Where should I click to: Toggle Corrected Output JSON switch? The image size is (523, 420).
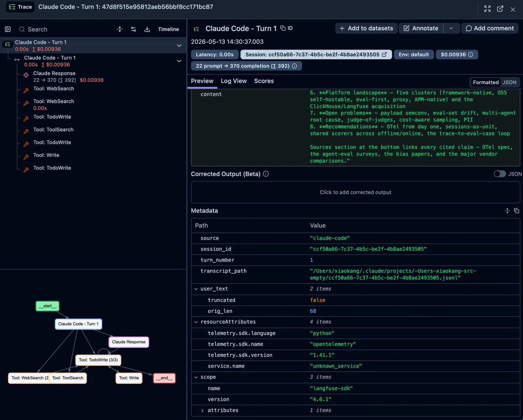tap(499, 174)
